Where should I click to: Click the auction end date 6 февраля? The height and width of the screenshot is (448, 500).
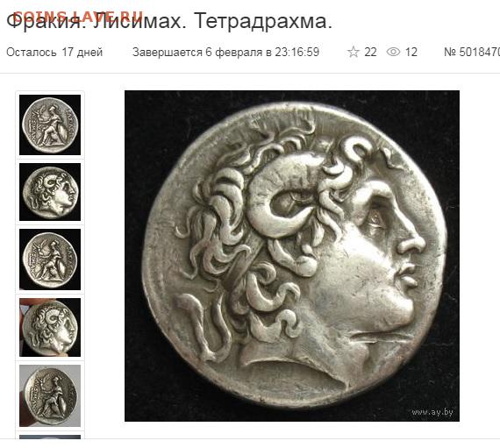[233, 52]
